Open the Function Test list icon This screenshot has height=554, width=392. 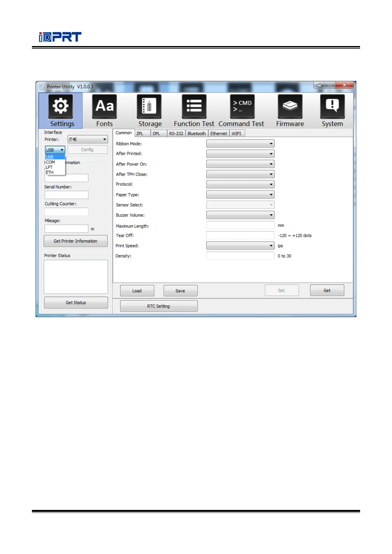[194, 107]
